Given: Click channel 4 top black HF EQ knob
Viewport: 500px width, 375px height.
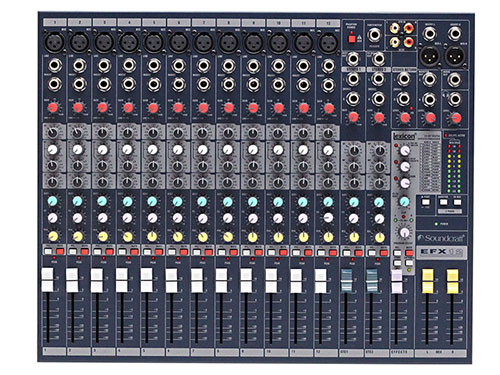Looking at the screenshot, I should 128,133.
